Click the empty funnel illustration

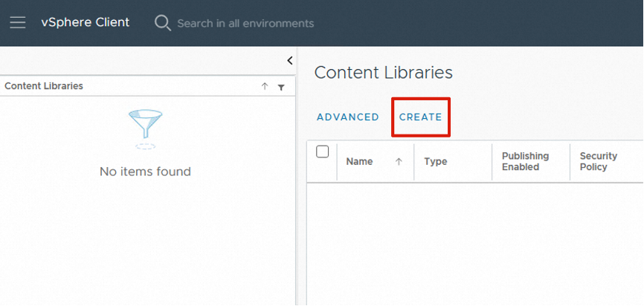coord(145,128)
